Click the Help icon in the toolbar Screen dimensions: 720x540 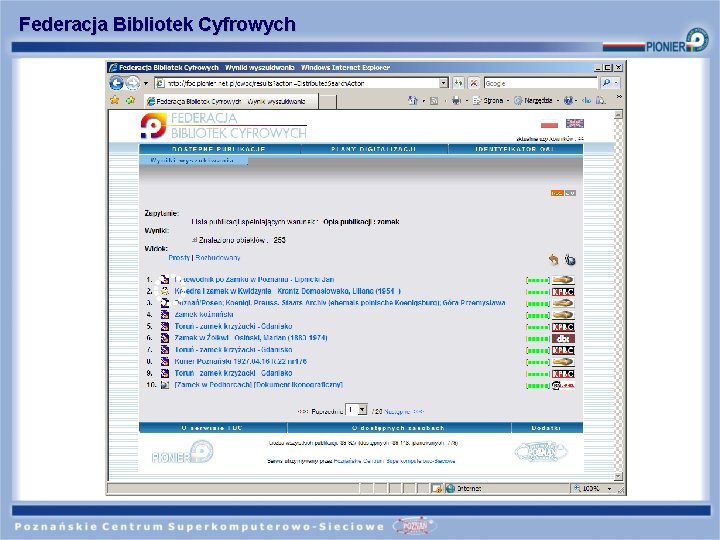[x=568, y=101]
